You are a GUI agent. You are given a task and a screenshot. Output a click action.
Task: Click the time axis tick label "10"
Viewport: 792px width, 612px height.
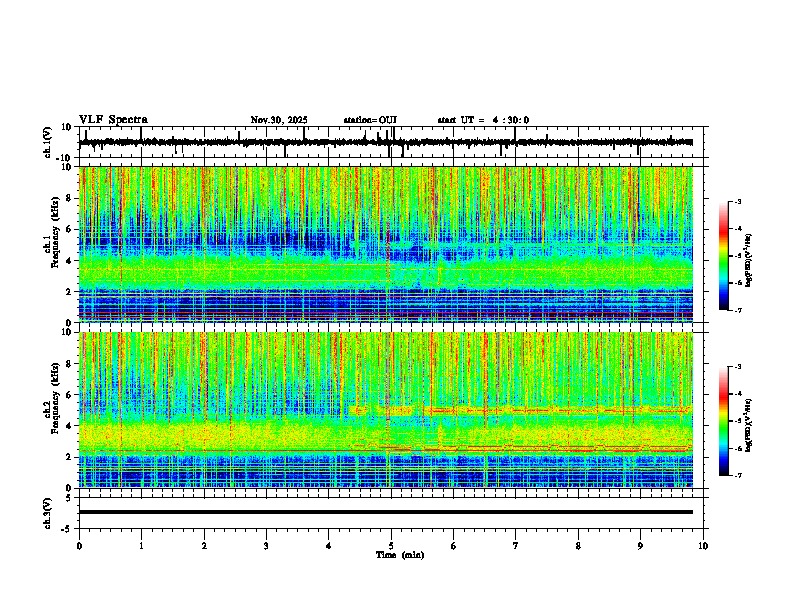(703, 546)
